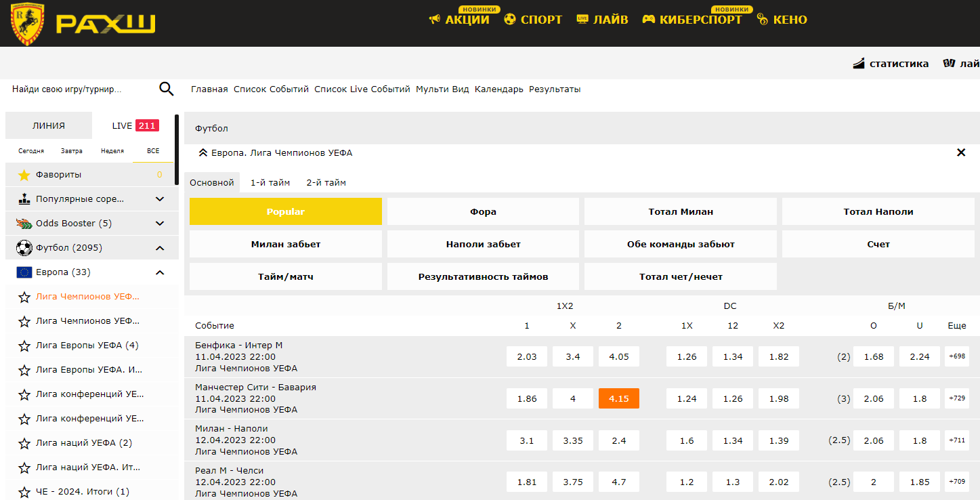This screenshot has height=500, width=980.
Task: Pick draw odds 3.35 for Милан - Наполи
Action: point(573,440)
